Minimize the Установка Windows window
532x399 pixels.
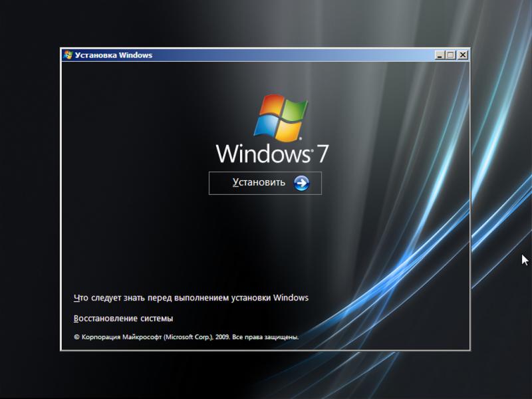440,55
